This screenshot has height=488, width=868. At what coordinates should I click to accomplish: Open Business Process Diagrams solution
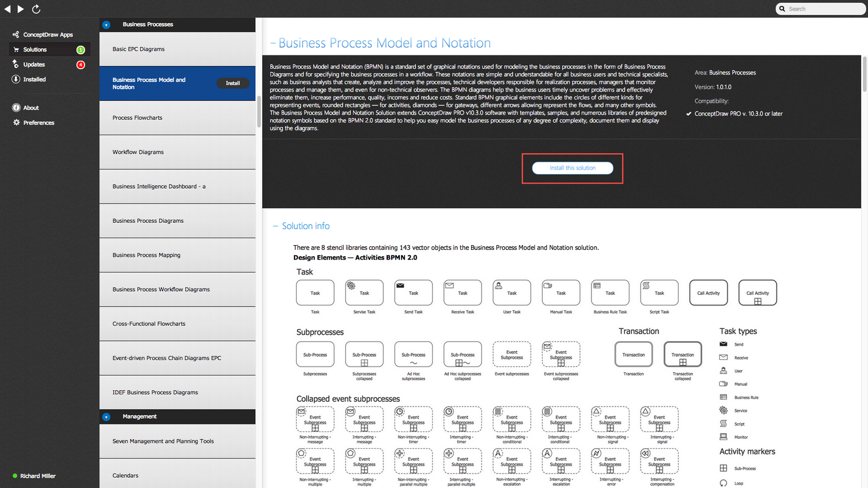point(177,221)
